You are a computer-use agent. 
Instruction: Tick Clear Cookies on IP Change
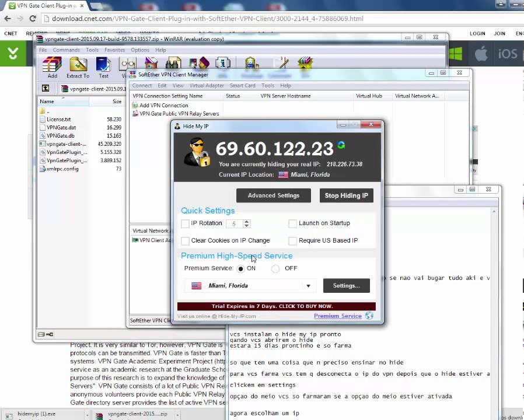185,240
